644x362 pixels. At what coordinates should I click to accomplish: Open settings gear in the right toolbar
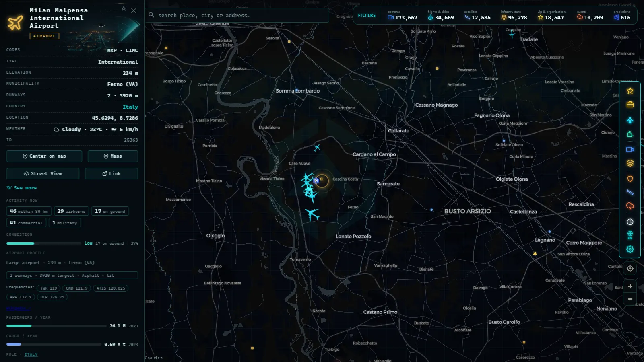pyautogui.click(x=630, y=249)
